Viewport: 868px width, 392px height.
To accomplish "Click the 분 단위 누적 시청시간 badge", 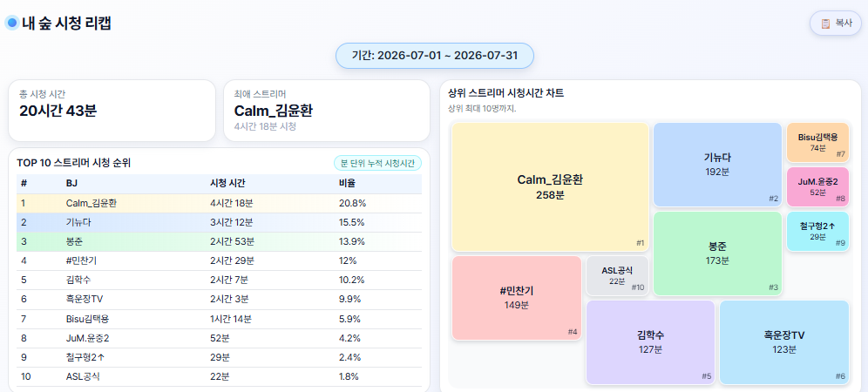I will [377, 163].
